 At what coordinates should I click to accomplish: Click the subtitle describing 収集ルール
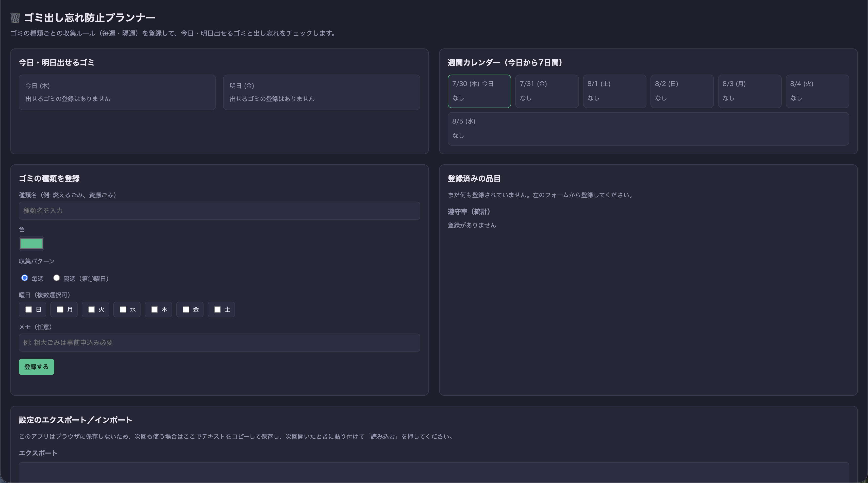[x=174, y=33]
